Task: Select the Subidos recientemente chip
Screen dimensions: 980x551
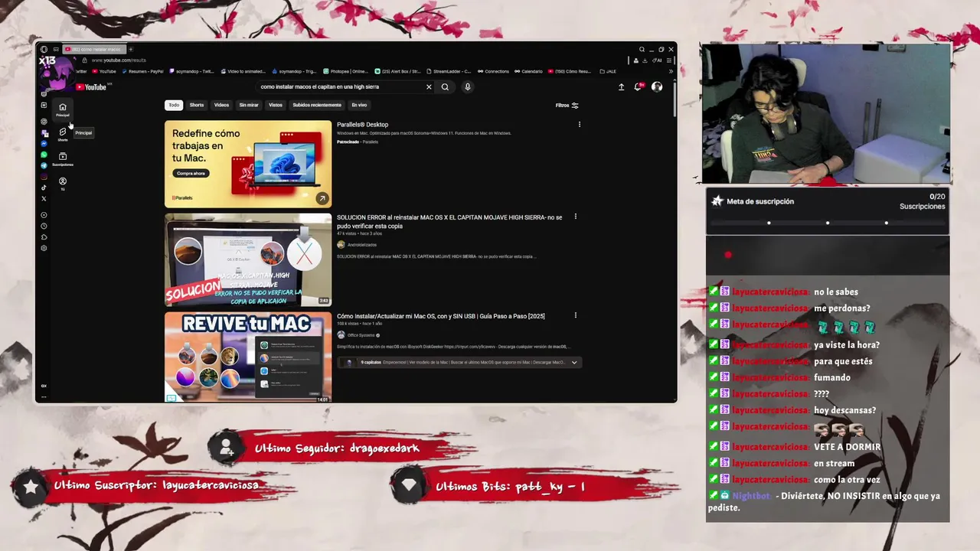Action: click(317, 105)
